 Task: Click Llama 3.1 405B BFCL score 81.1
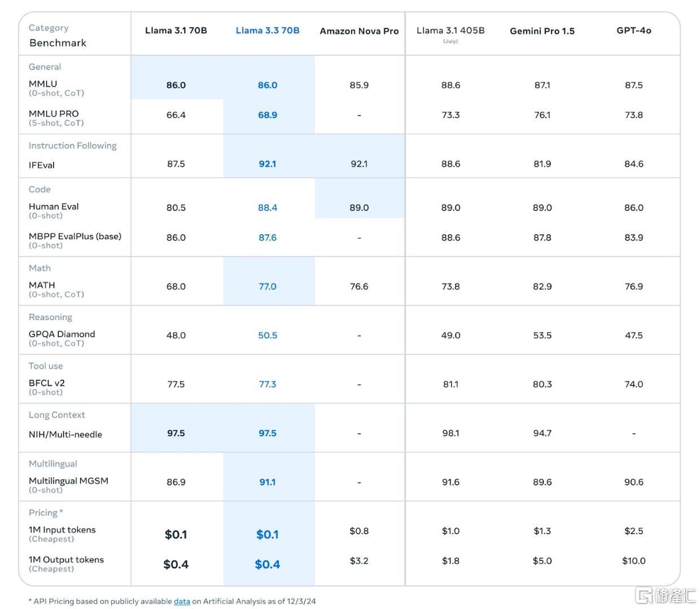click(x=450, y=384)
